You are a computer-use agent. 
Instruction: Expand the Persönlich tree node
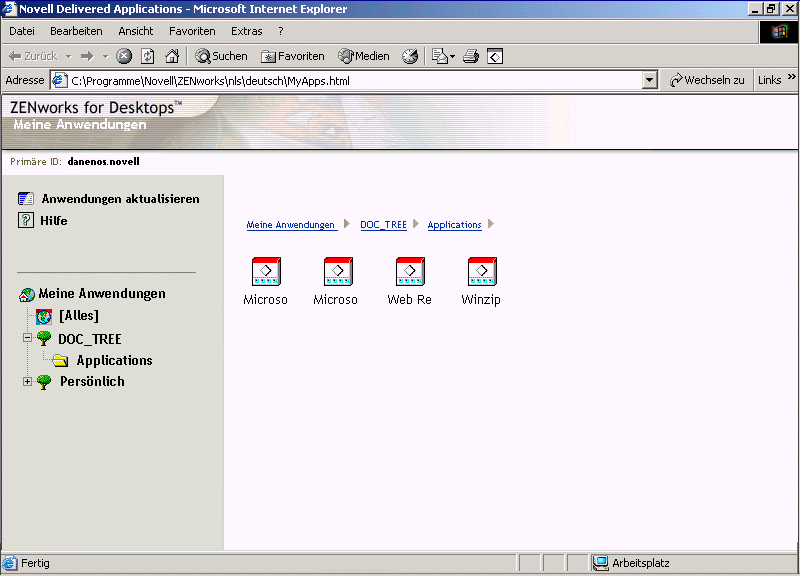28,381
